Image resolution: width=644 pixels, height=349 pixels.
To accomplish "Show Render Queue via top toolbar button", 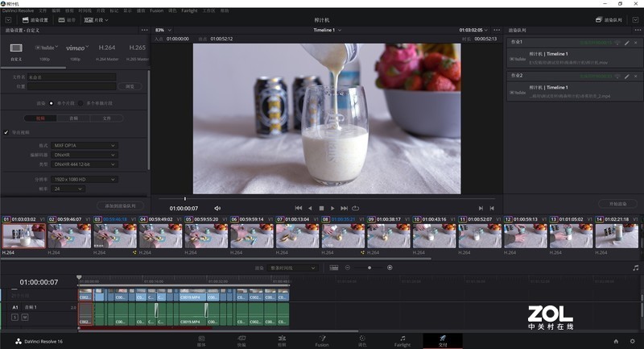I will [x=609, y=19].
